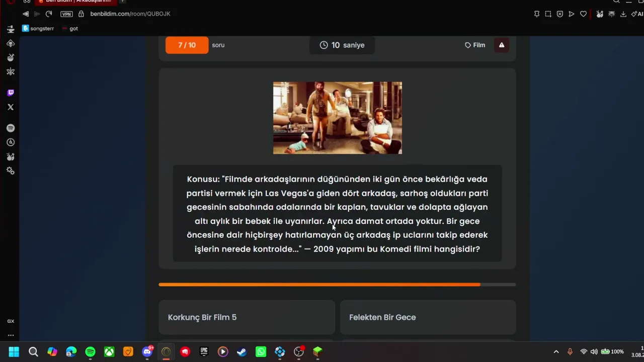Select the answer Korkunç Bir Film 5
Screen dimensions: 644x362
247,317
